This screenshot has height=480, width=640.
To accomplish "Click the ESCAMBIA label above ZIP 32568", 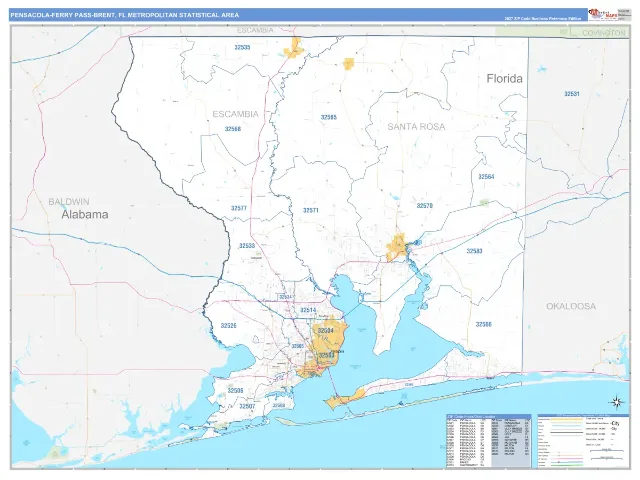I will click(236, 114).
